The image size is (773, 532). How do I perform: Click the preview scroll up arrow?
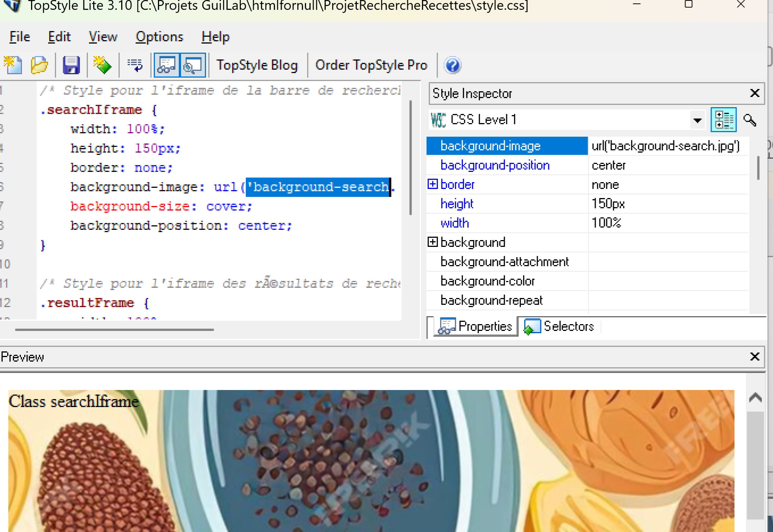[x=755, y=398]
